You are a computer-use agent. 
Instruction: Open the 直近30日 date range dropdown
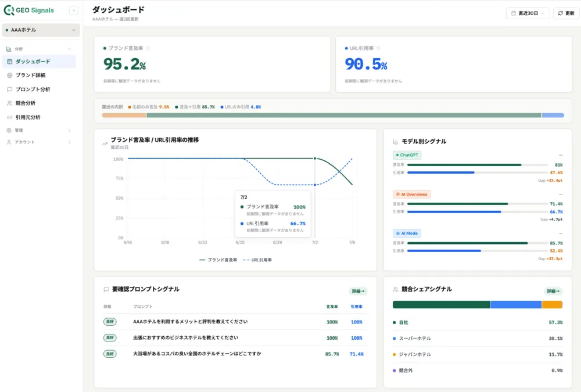[x=528, y=13]
